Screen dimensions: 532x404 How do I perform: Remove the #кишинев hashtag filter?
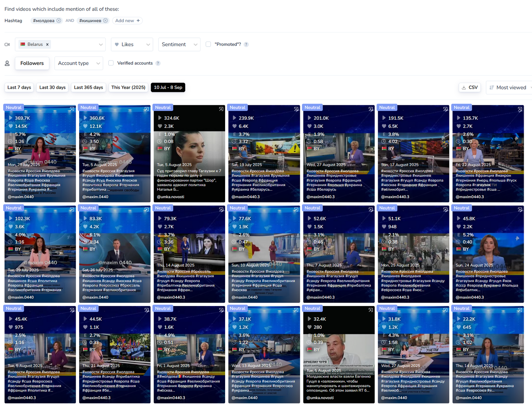coord(105,21)
